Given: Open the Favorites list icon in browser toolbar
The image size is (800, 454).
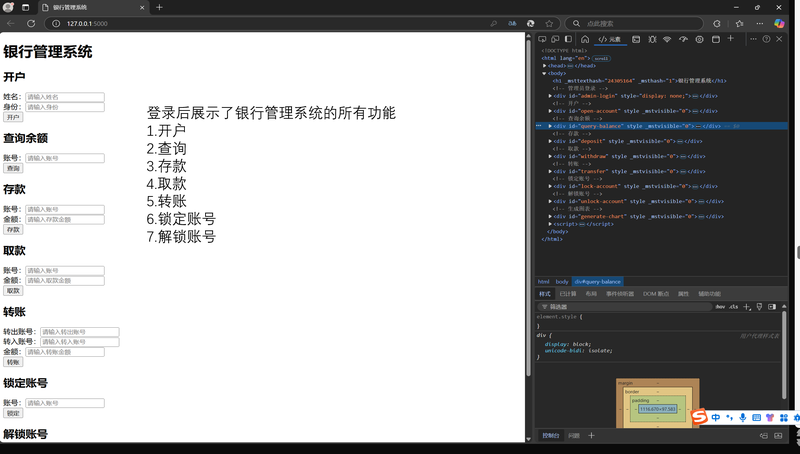Looking at the screenshot, I should pyautogui.click(x=739, y=23).
